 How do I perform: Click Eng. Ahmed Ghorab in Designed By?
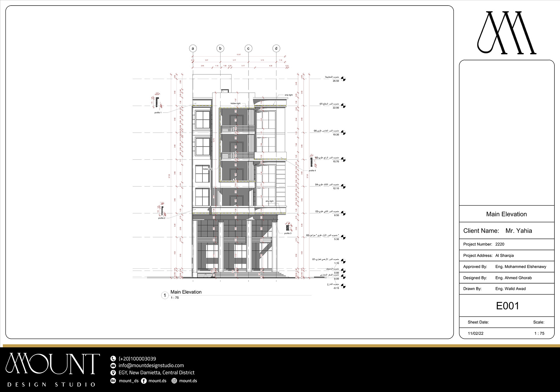(513, 278)
